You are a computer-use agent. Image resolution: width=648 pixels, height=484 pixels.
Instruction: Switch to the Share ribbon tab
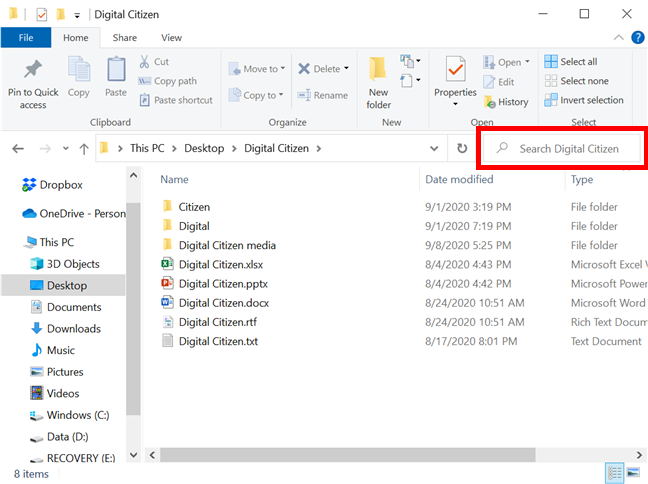click(x=125, y=38)
